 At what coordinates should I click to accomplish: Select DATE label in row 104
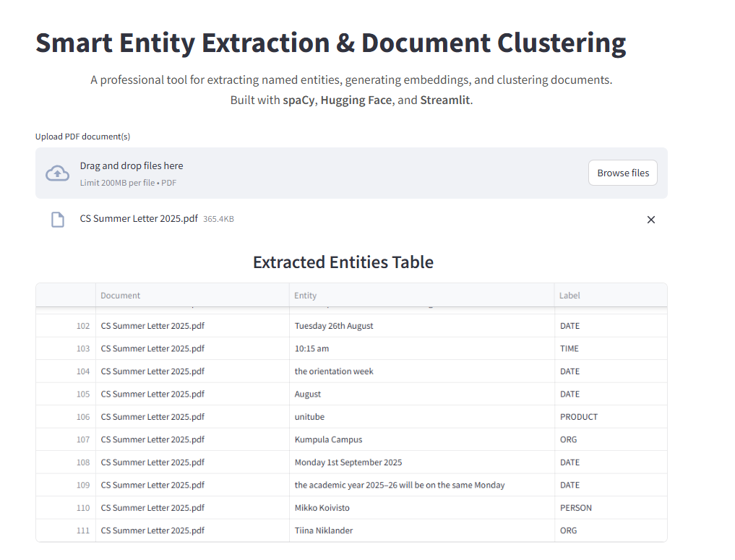click(610, 371)
